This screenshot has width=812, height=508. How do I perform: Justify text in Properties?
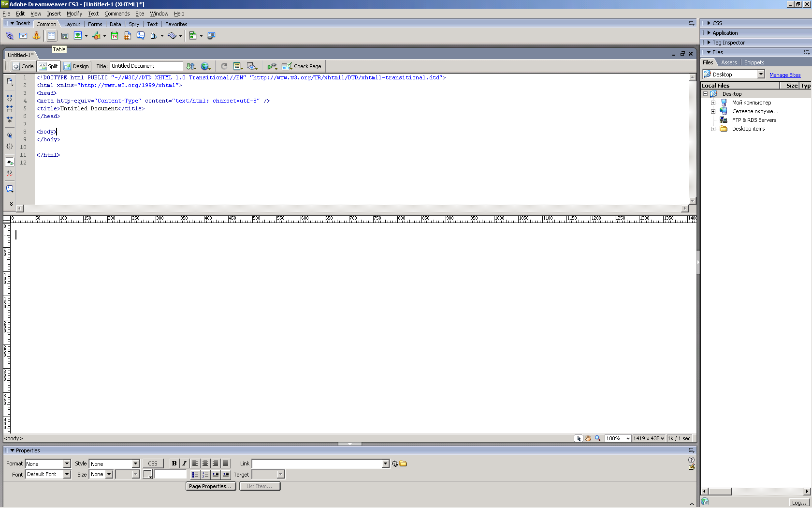225,463
